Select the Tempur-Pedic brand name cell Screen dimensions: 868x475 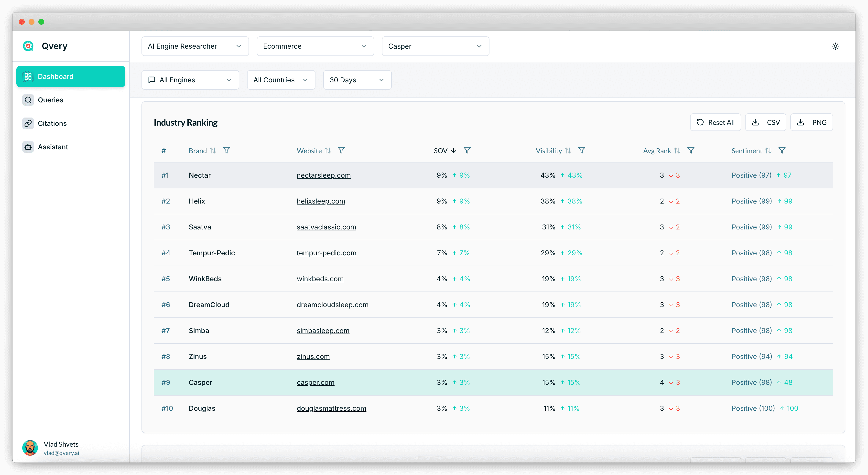tap(212, 253)
